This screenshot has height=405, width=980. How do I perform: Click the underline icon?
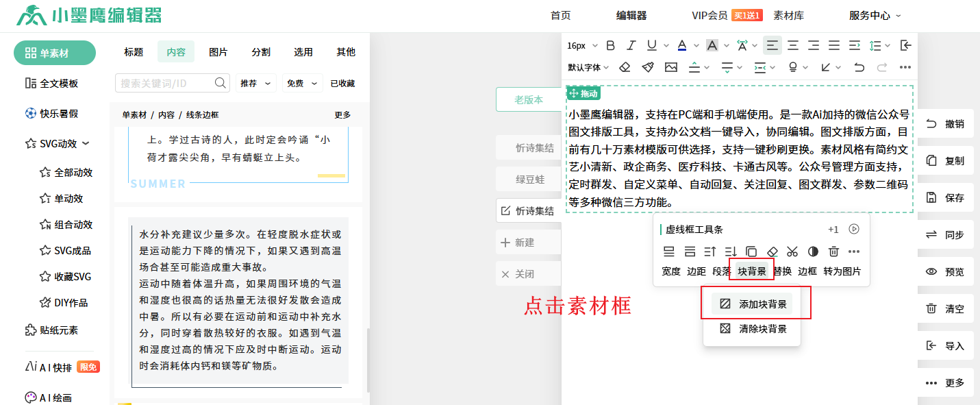pyautogui.click(x=651, y=45)
